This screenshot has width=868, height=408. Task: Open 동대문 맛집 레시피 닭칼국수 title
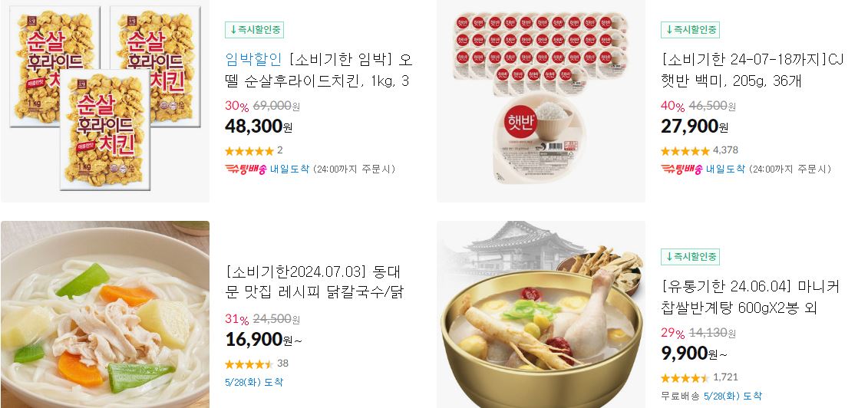point(315,282)
